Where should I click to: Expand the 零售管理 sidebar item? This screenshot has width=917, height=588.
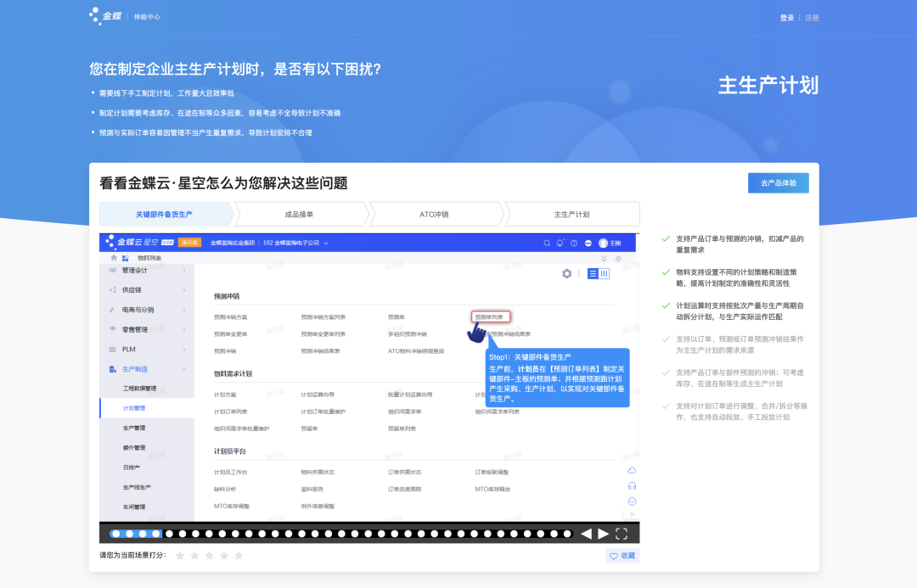pos(148,330)
